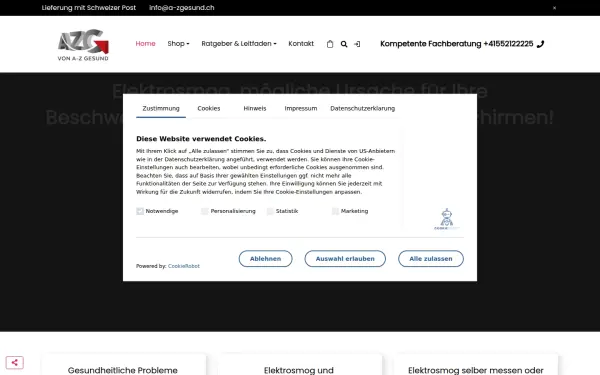Viewport: 600px width, 375px height.
Task: Enable the Statistik checkbox
Action: click(270, 211)
